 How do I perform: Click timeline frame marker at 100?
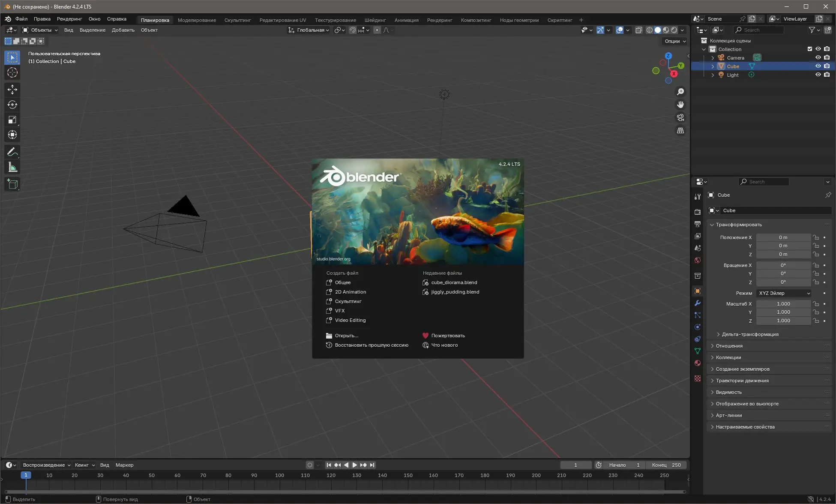(x=279, y=475)
